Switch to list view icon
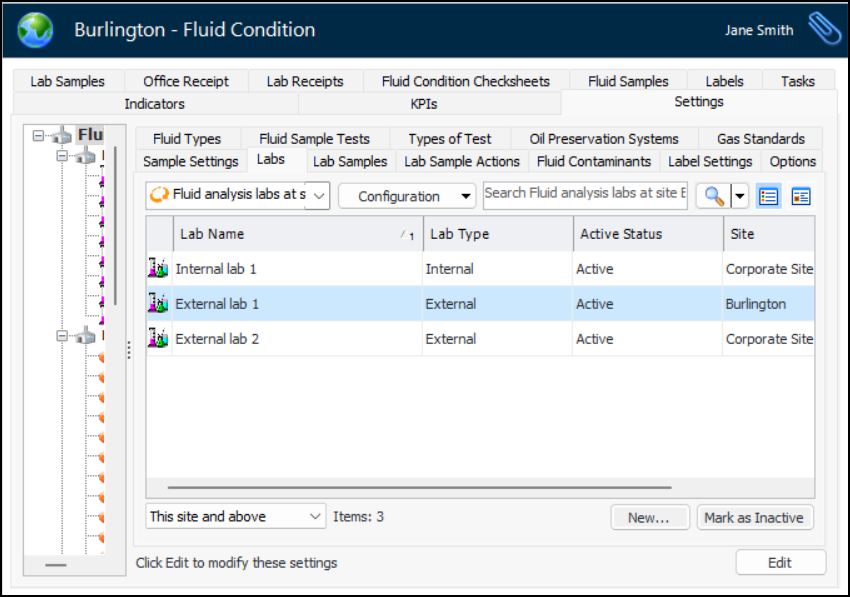 pyautogui.click(x=768, y=196)
